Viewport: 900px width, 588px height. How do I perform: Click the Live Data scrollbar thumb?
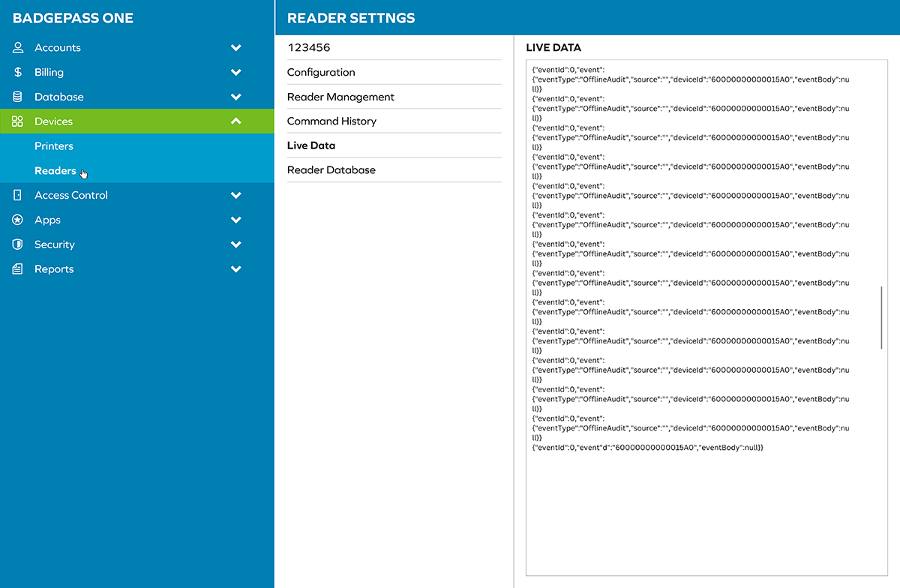click(x=881, y=316)
